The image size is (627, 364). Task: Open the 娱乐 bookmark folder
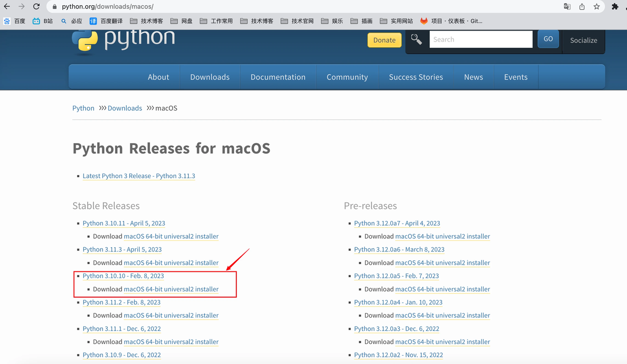(332, 21)
